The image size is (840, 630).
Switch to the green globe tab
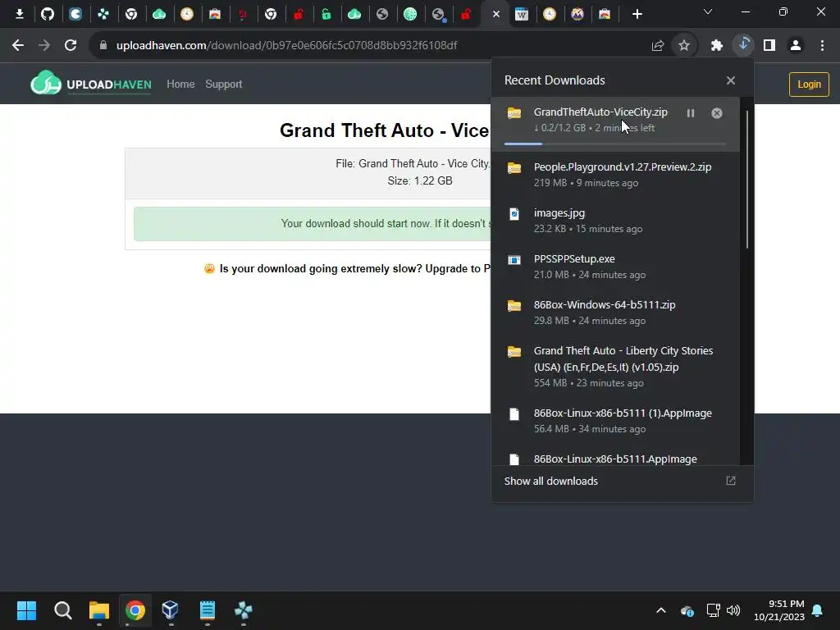pos(410,14)
